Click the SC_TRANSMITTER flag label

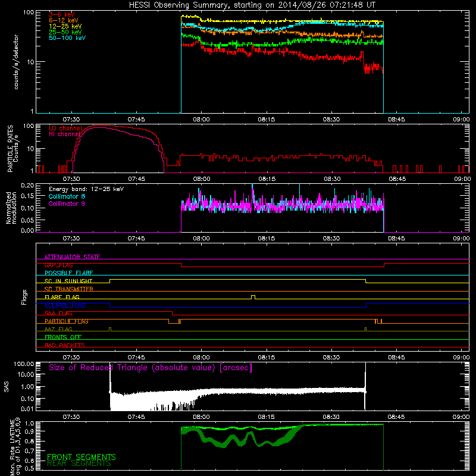69,289
